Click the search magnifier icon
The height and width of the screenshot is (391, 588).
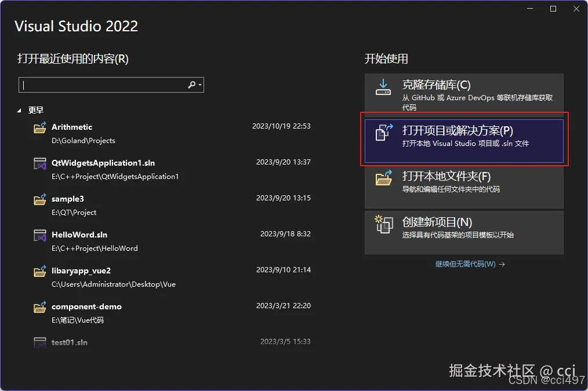pos(191,85)
